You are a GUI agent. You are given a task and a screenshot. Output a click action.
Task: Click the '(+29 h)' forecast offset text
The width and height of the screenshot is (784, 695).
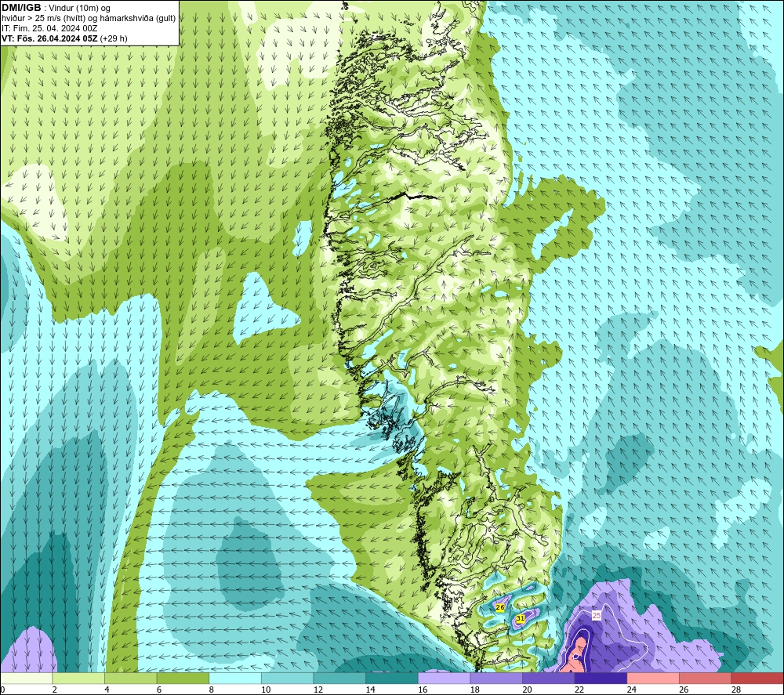point(114,38)
